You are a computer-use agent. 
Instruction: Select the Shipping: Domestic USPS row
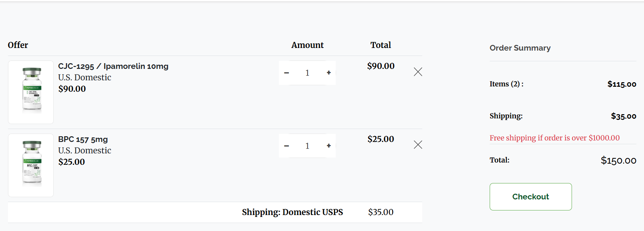tap(292, 212)
